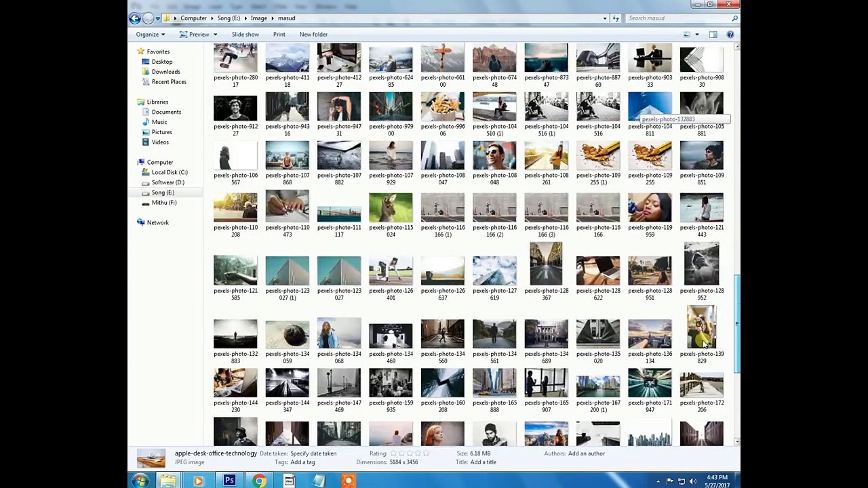Image resolution: width=868 pixels, height=488 pixels.
Task: Select kangaroo thumbnail pexels-photo-115024
Action: (x=391, y=207)
